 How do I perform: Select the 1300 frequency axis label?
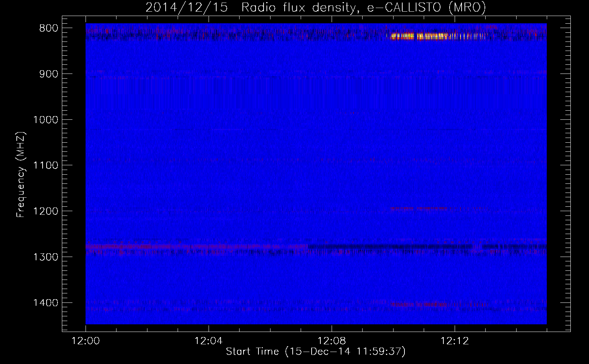(x=46, y=257)
